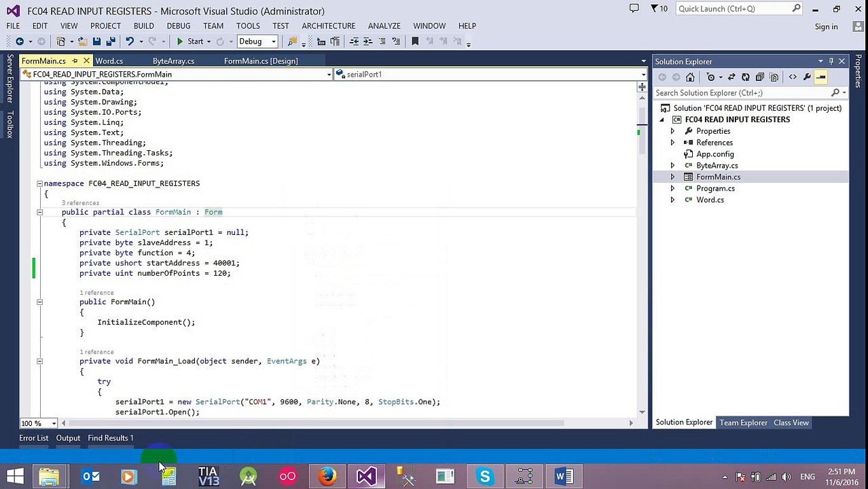
Task: Open Firefox from the taskbar
Action: click(327, 476)
